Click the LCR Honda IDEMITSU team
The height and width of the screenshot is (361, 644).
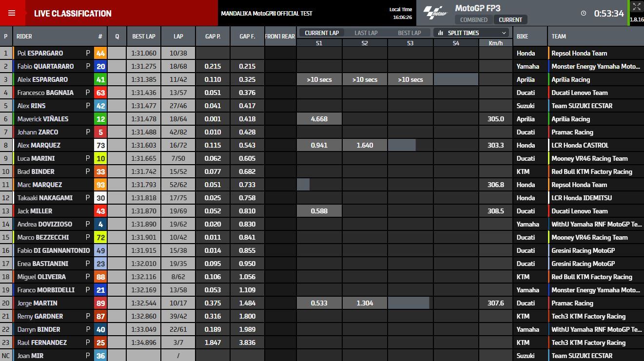click(x=582, y=198)
